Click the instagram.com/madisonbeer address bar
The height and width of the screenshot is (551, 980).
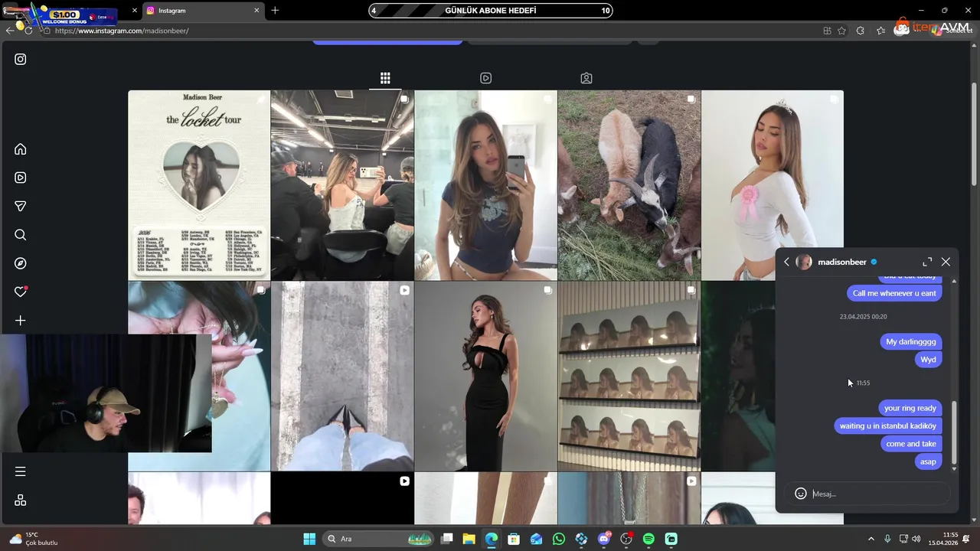coord(429,31)
